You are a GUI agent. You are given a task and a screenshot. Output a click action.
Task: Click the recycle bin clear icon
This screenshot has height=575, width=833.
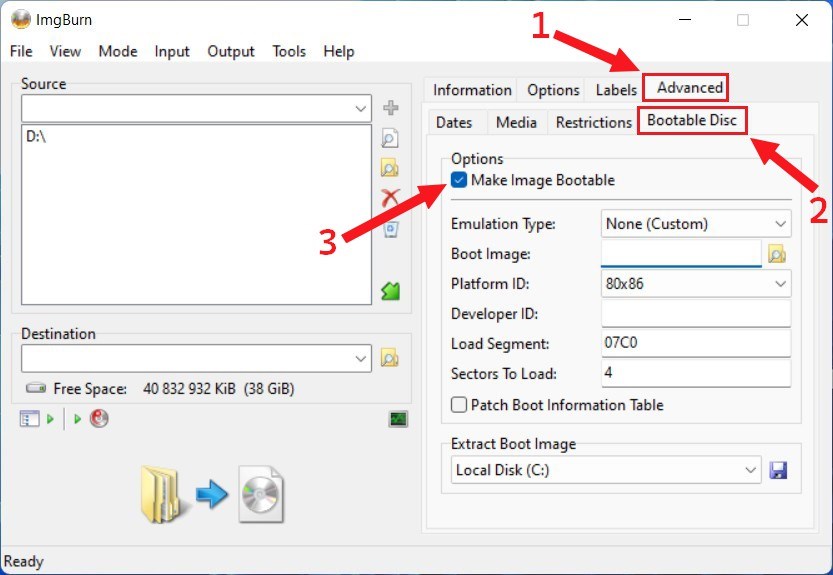pos(390,230)
